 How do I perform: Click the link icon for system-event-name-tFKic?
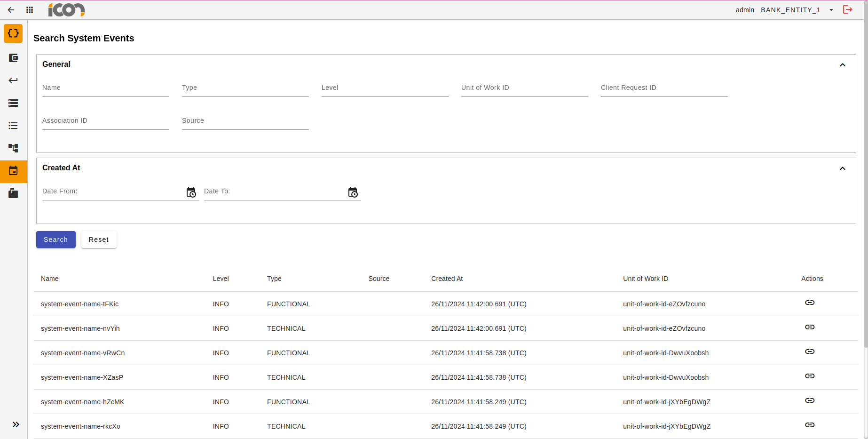click(x=810, y=303)
